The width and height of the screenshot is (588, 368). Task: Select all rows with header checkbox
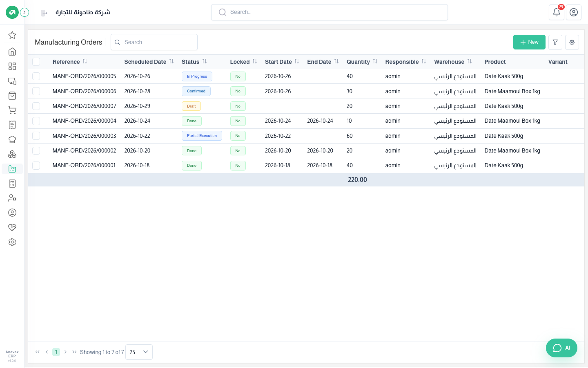click(36, 62)
